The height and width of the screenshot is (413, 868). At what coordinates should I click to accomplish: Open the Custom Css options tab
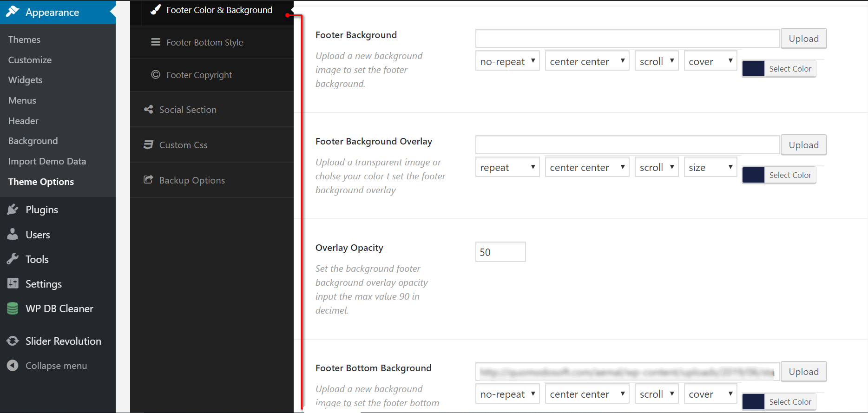pyautogui.click(x=183, y=145)
